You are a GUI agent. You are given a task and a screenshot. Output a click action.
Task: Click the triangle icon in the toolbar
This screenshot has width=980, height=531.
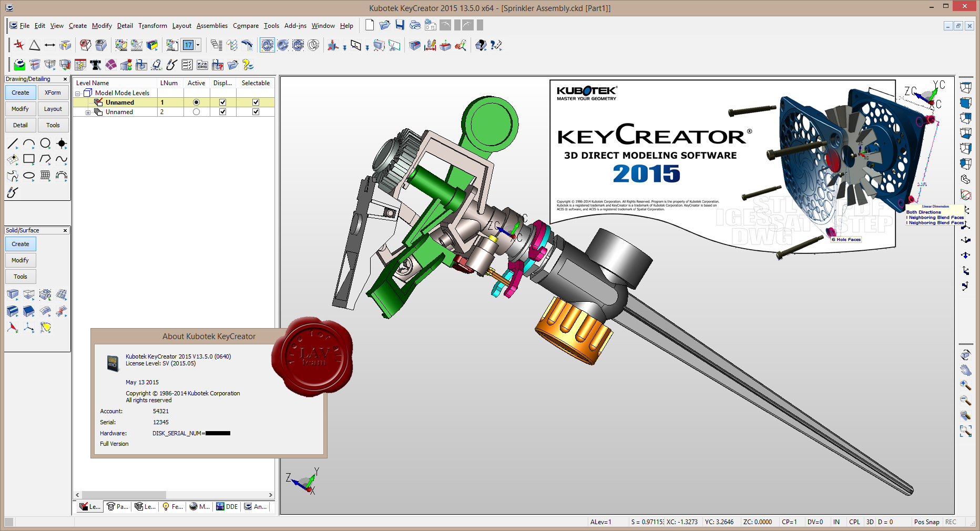tap(35, 45)
